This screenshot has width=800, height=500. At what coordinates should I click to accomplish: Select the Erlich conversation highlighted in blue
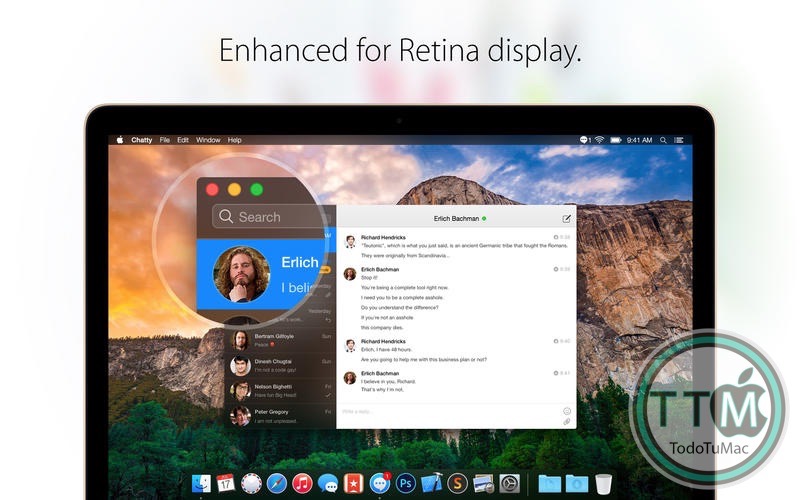click(x=264, y=274)
